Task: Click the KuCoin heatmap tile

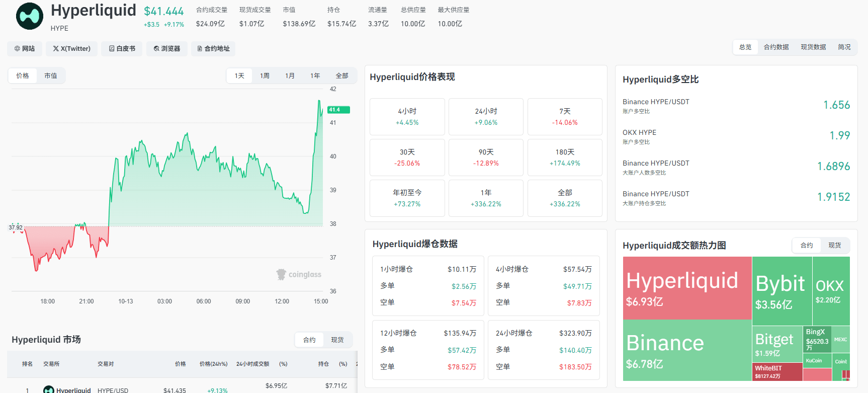Action: [x=817, y=361]
